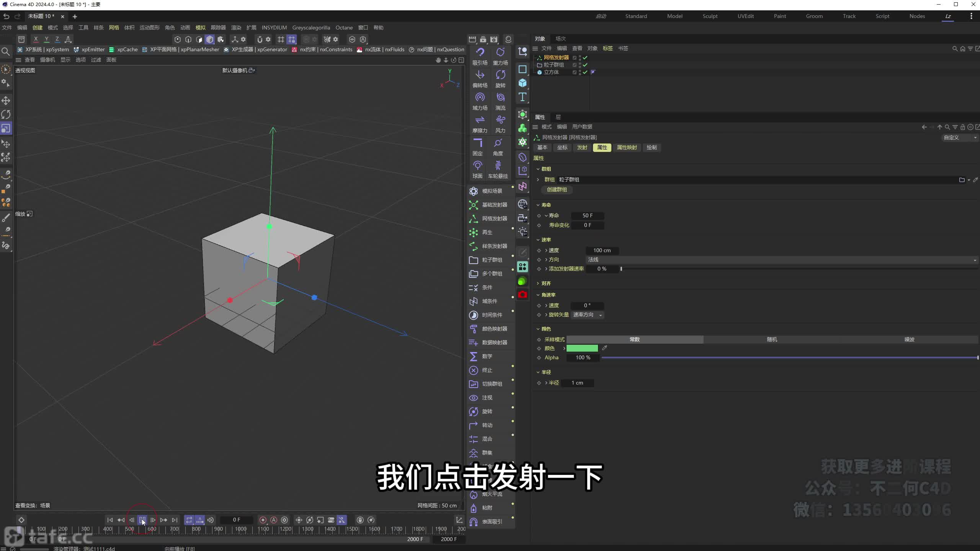
Task: Open 模拟场景 simulation scene
Action: 491,191
